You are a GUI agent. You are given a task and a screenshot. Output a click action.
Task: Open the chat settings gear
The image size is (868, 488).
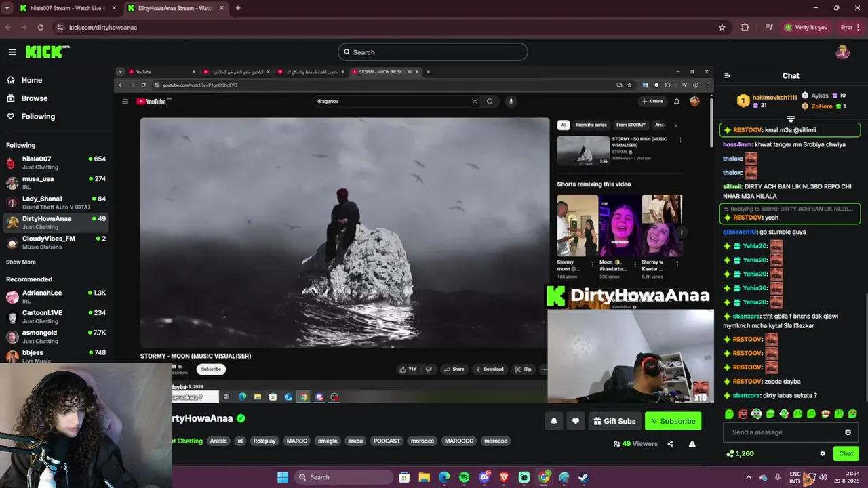(x=823, y=453)
